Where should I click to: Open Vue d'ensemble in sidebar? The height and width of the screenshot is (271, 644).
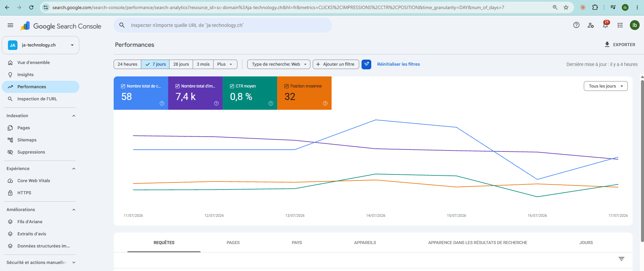coord(41,63)
